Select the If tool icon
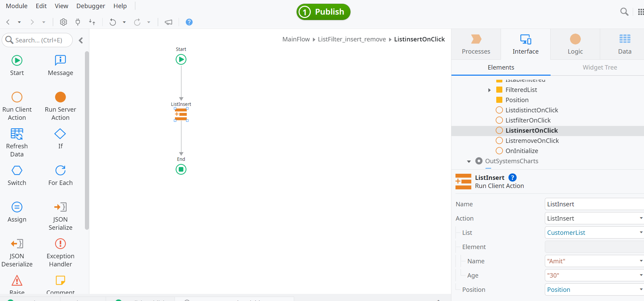The height and width of the screenshot is (301, 644). point(60,134)
